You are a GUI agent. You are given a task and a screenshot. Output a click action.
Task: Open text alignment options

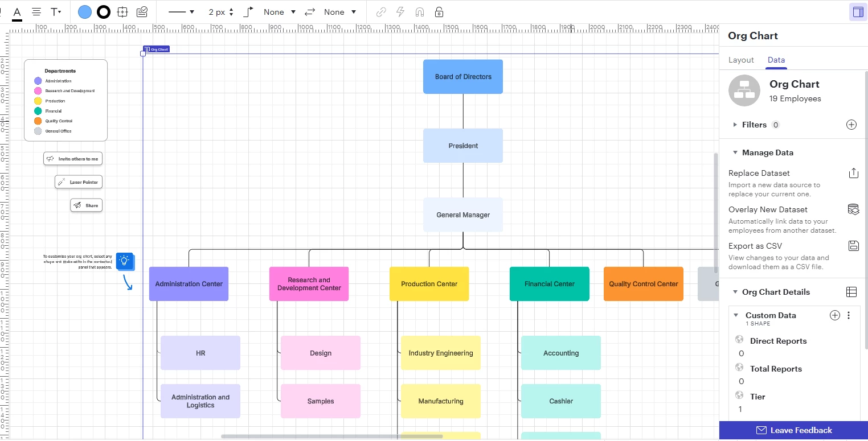[x=36, y=12]
